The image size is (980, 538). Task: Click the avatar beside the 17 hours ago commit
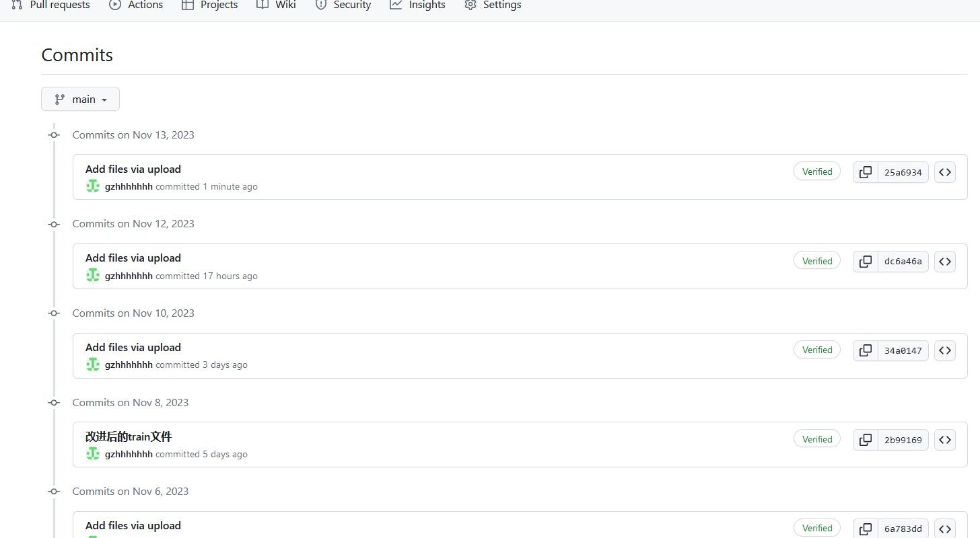click(x=93, y=275)
